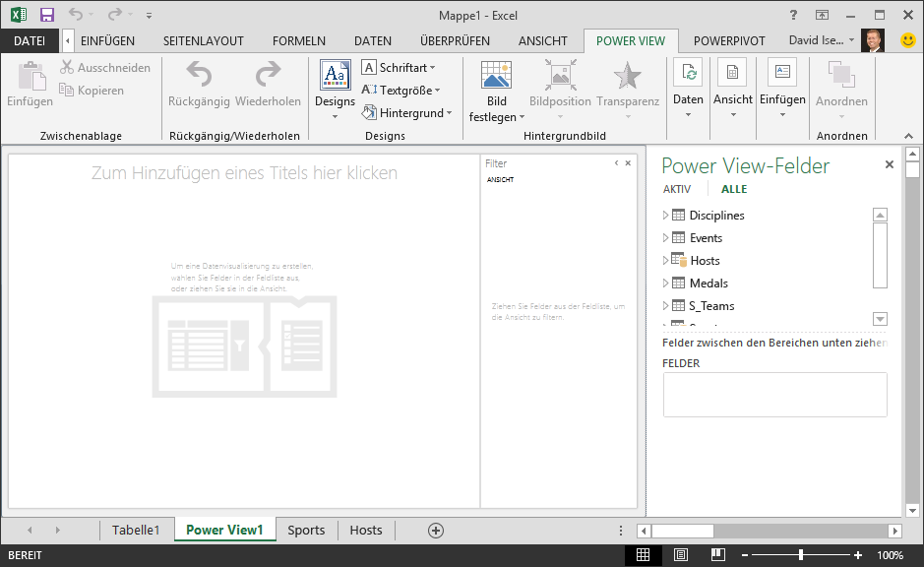Click the Rückgängig ribbon button
The image size is (924, 567).
pyautogui.click(x=199, y=85)
